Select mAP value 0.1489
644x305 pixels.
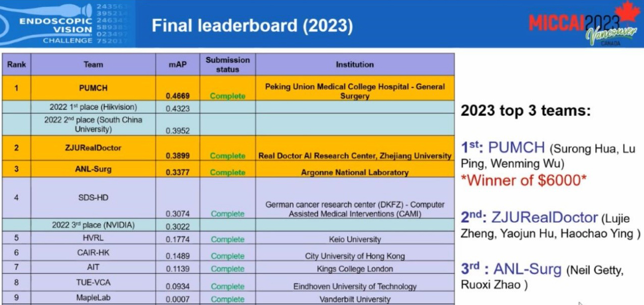[178, 256]
